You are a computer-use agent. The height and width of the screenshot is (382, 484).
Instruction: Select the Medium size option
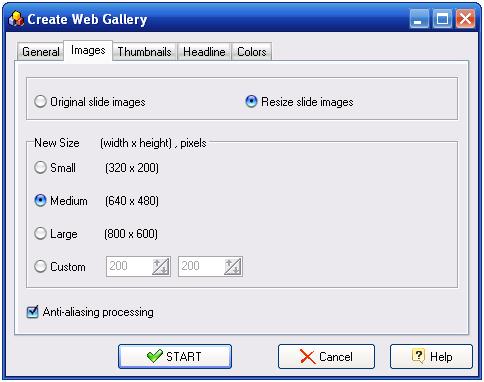click(61, 201)
